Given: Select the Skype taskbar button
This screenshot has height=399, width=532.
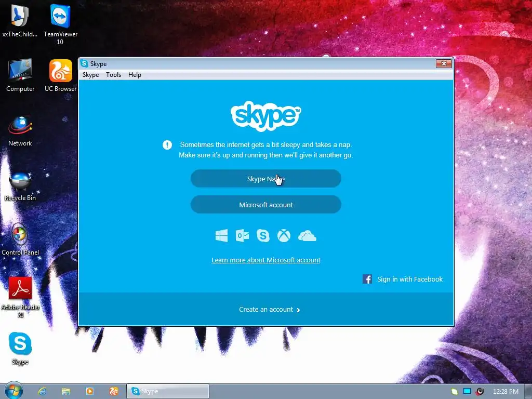Looking at the screenshot, I should click(x=168, y=391).
